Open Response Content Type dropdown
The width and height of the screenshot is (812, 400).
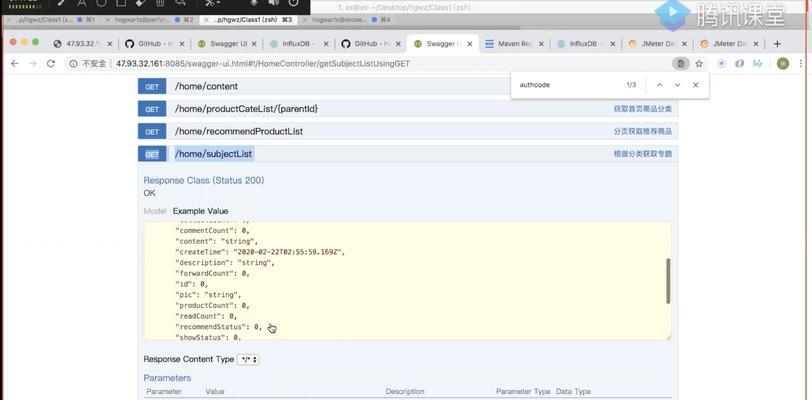click(248, 359)
